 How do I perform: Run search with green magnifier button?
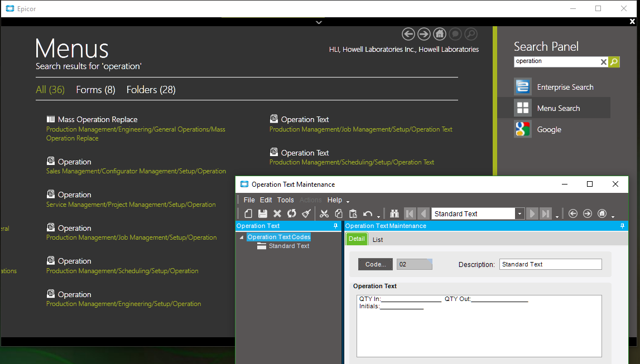pos(614,61)
